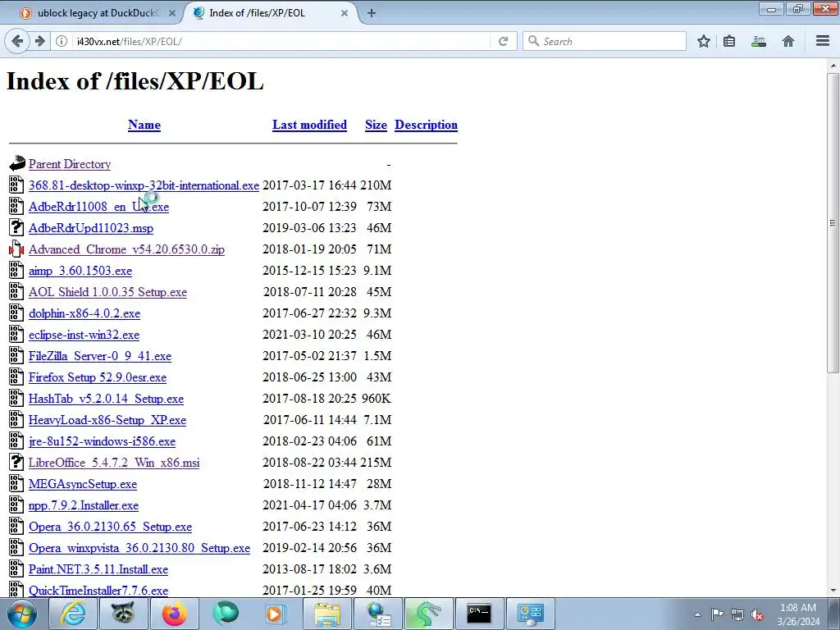Click the vertical scrollbar thumb
Image resolution: width=840 pixels, height=630 pixels.
click(x=833, y=222)
